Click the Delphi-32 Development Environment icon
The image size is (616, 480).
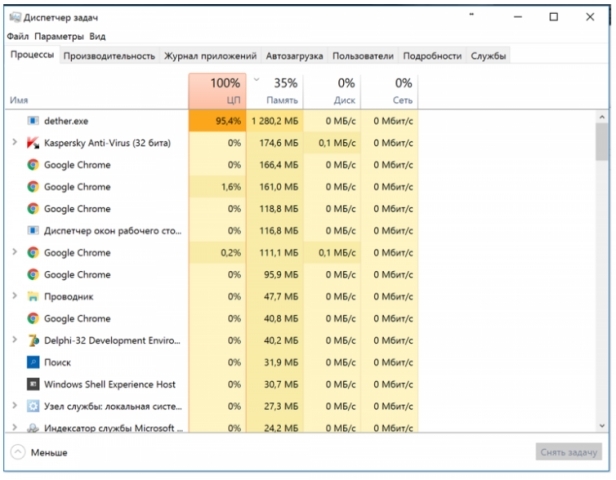coord(33,340)
